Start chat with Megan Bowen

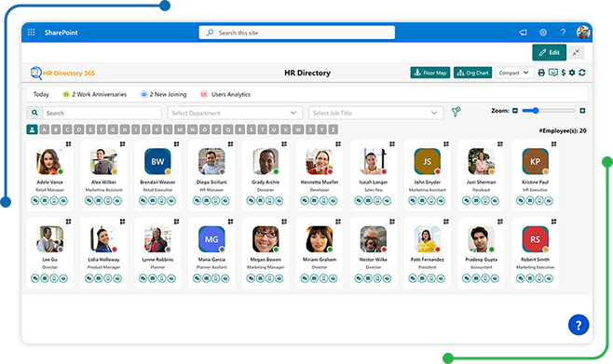pos(251,278)
